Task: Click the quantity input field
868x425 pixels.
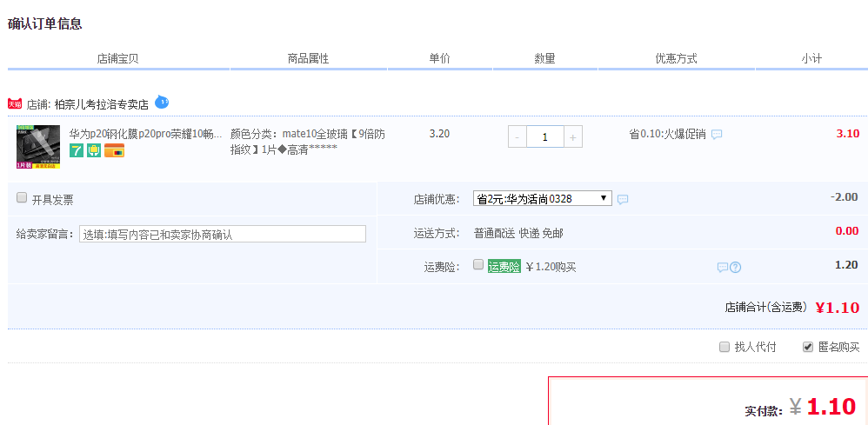Action: pos(545,136)
